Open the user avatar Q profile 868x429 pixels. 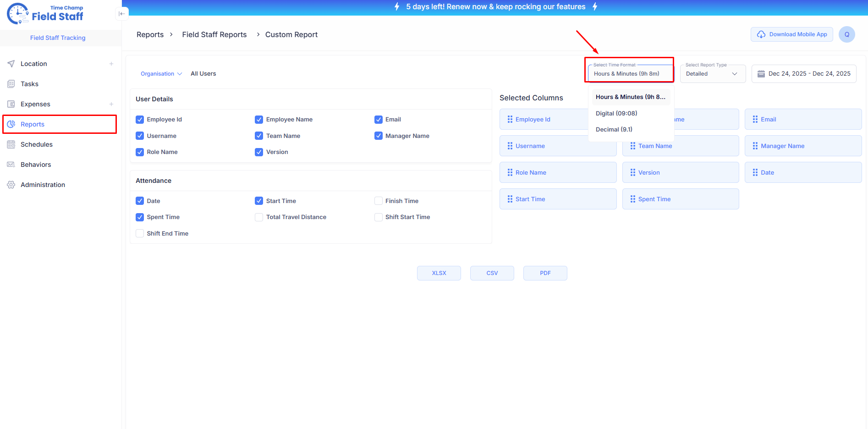coord(847,34)
